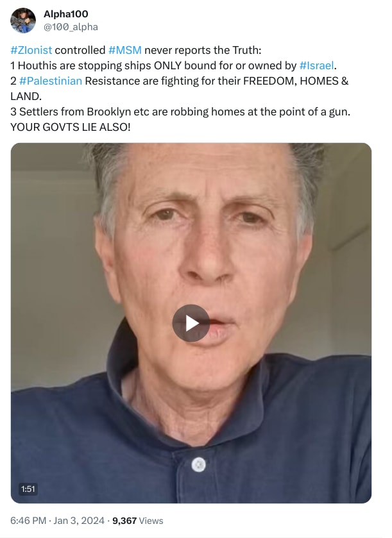Play the embedded video

tap(191, 323)
